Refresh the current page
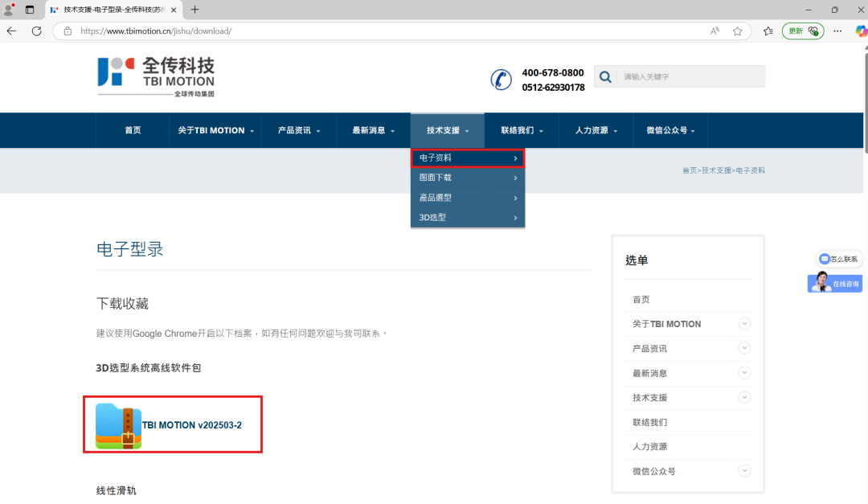868x504 pixels. [x=36, y=31]
